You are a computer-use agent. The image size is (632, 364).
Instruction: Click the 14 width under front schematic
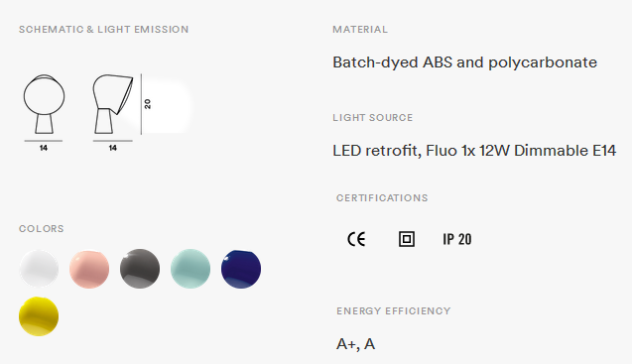(x=44, y=148)
